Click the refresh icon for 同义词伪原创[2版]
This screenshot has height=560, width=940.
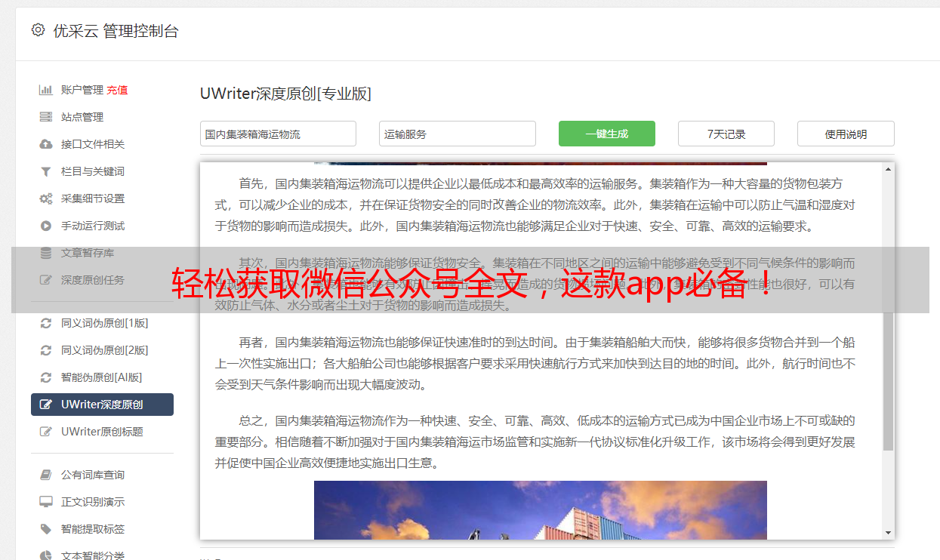pyautogui.click(x=46, y=350)
